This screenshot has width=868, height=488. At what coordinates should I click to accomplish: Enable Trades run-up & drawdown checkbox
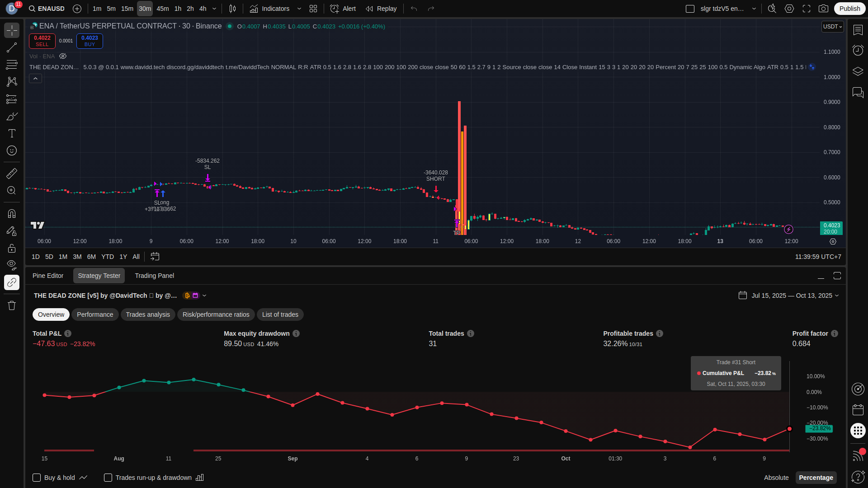click(x=108, y=478)
